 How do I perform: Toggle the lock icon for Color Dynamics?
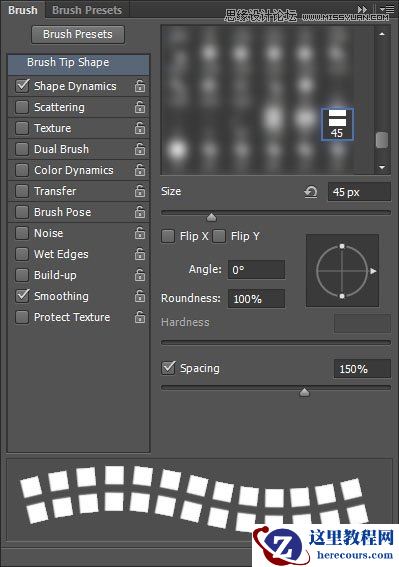coord(140,170)
